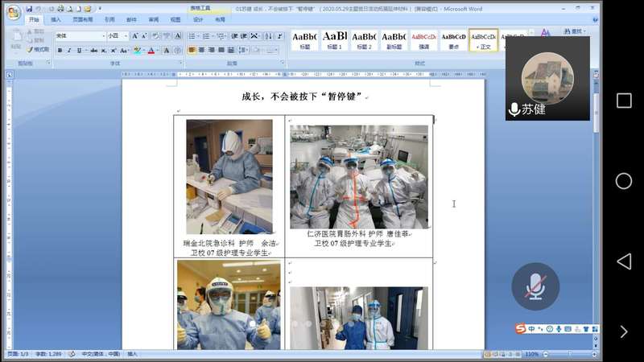Customize quick access toolbar dropdown arrow

tap(100, 9)
